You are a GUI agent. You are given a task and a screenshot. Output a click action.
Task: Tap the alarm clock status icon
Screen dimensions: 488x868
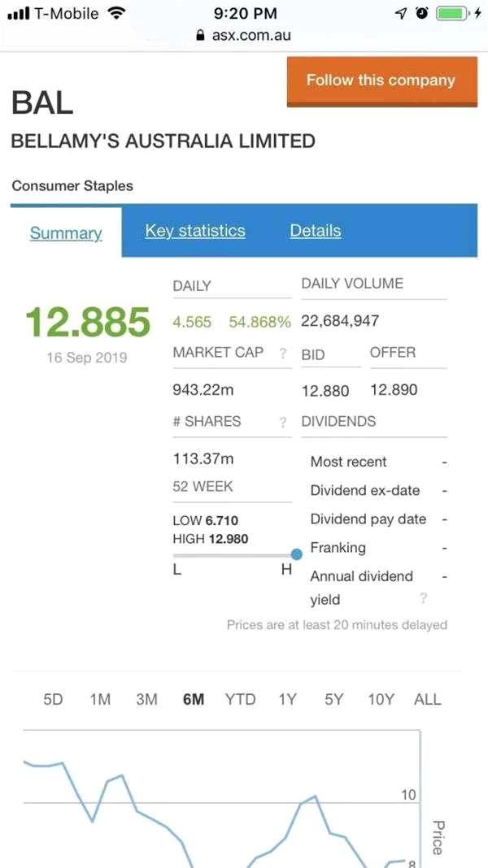421,13
